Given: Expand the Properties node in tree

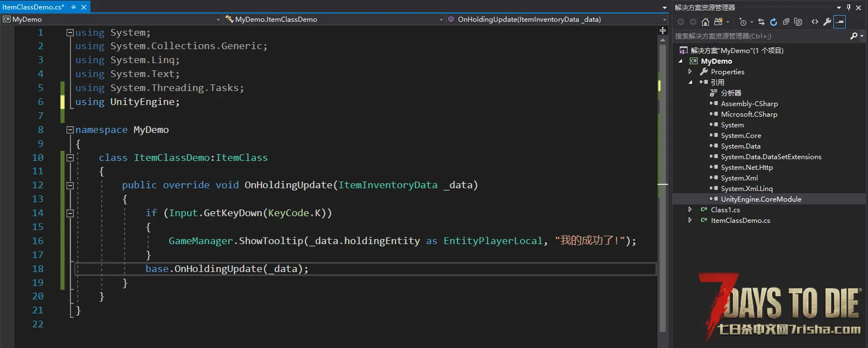Looking at the screenshot, I should click(690, 71).
